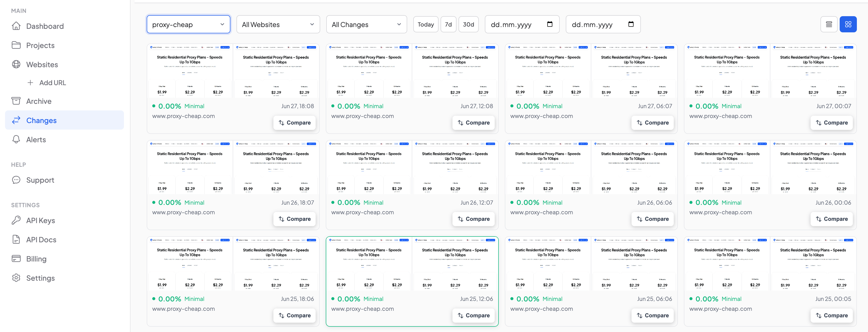Open the end date calendar picker icon
This screenshot has width=868, height=332.
coord(631,24)
